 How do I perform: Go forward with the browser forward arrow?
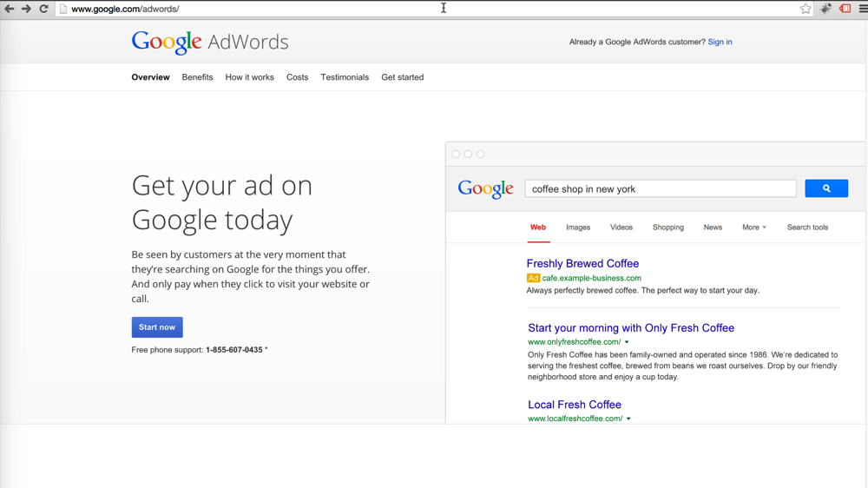(26, 9)
